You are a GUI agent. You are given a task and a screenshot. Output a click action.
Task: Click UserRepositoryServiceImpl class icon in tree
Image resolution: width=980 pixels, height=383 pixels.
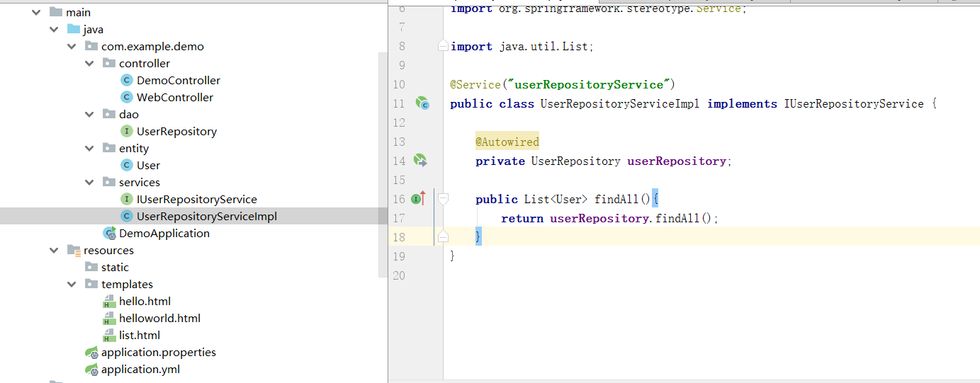click(127, 216)
